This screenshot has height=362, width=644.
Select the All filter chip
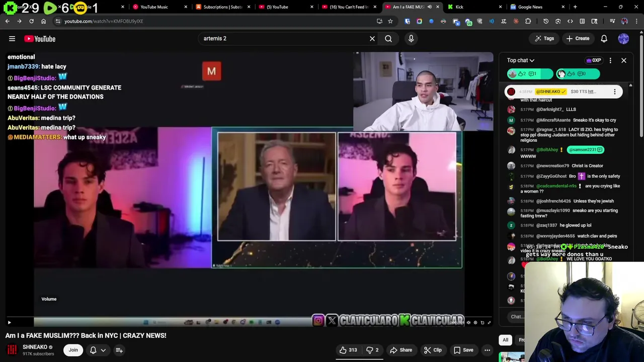506,340
